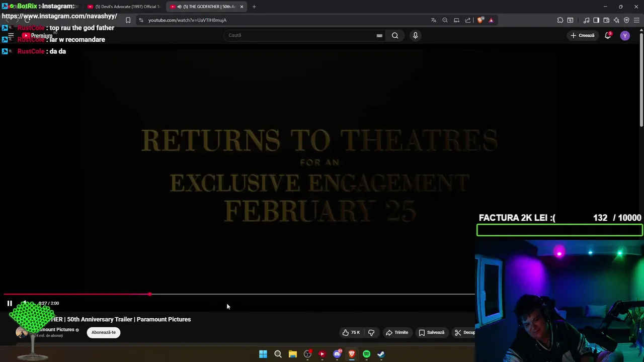The height and width of the screenshot is (362, 644).
Task: Click the green FACTURA 2K LEI goal bar
Action: pyautogui.click(x=559, y=230)
